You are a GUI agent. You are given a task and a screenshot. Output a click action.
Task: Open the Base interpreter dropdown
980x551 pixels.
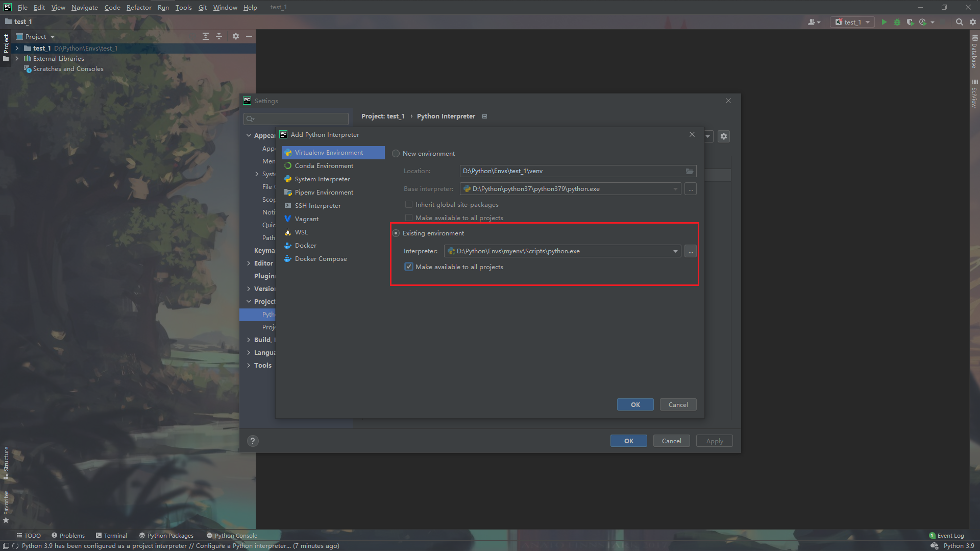[675, 189]
